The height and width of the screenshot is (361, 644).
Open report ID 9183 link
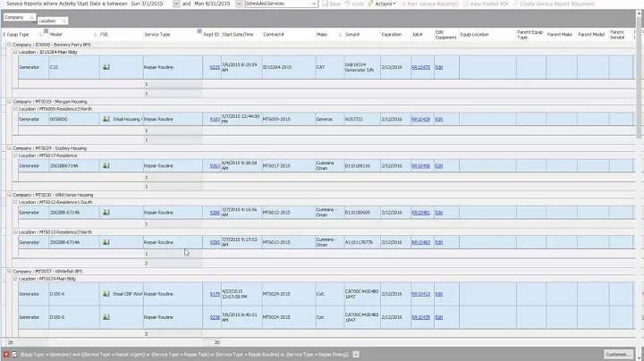point(215,120)
